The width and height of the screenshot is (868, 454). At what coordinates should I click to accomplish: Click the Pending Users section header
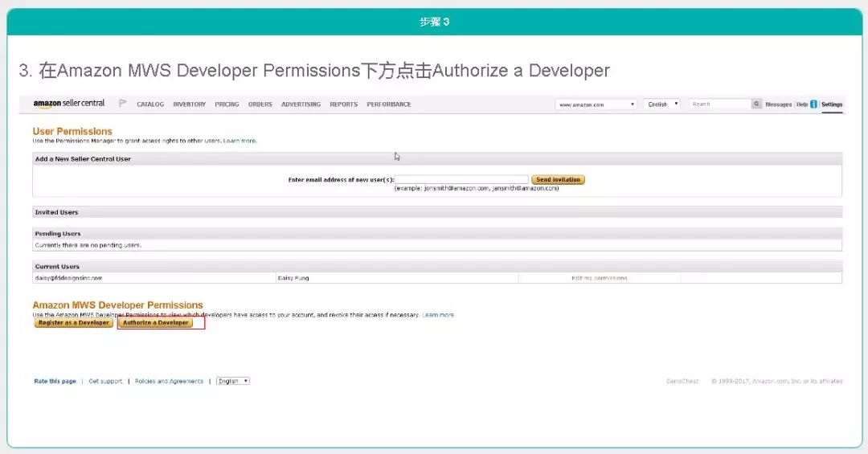[437, 233]
